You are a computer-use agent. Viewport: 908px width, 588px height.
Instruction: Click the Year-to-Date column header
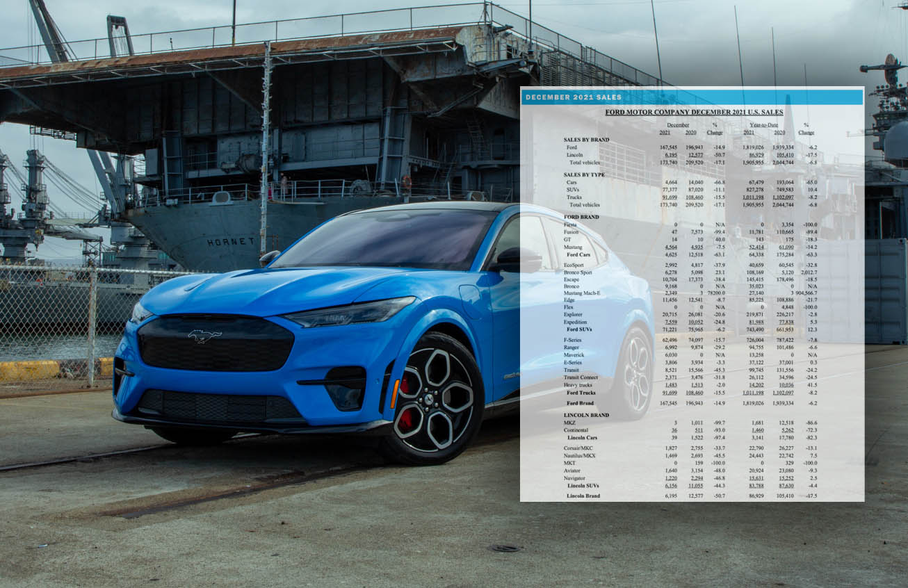[763, 124]
